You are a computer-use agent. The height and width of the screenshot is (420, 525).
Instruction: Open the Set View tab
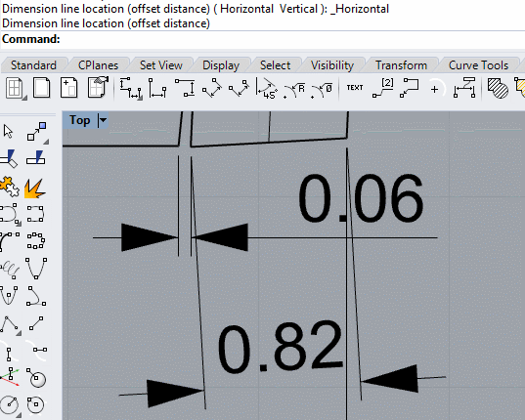pyautogui.click(x=161, y=65)
